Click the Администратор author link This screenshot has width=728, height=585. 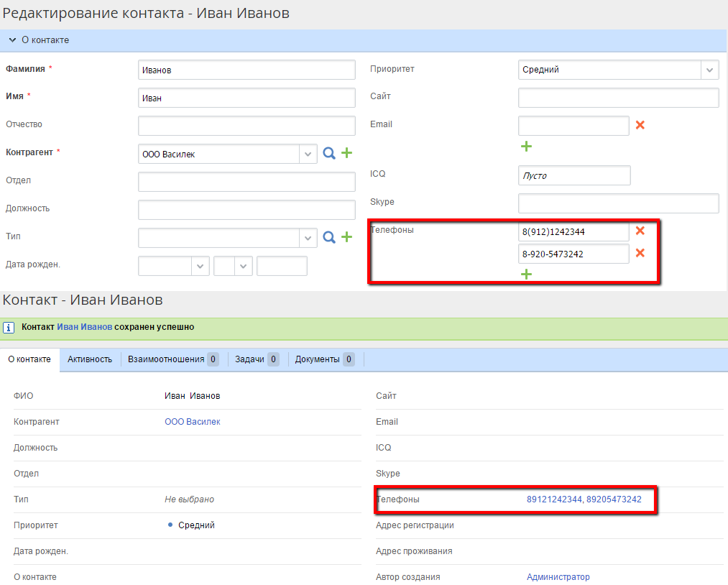pos(558,577)
